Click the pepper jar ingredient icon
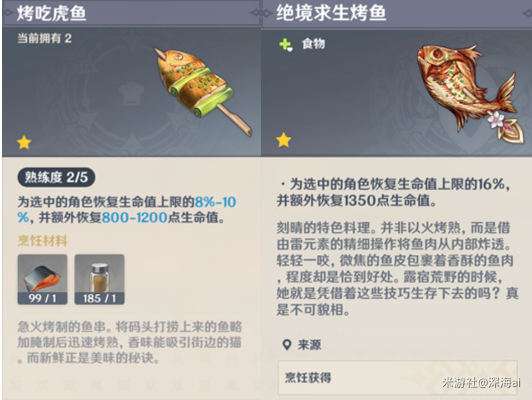Screen dimensions: 532x400 (99, 279)
